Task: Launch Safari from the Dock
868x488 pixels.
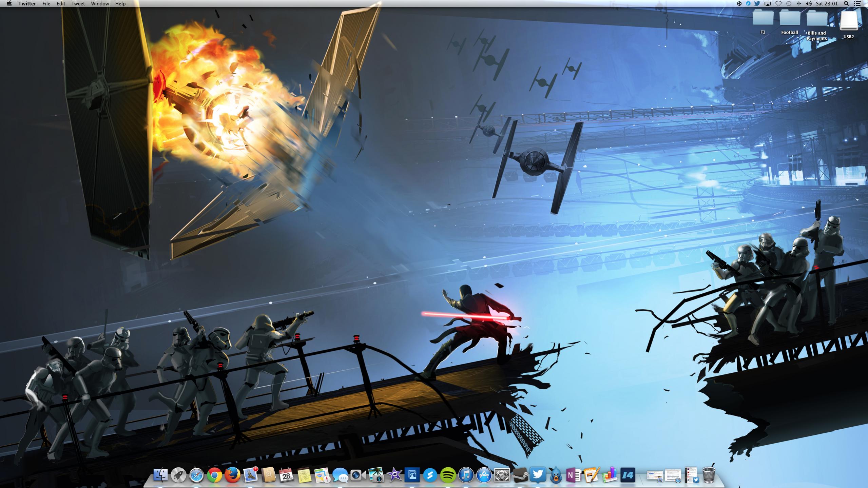Action: tap(196, 475)
